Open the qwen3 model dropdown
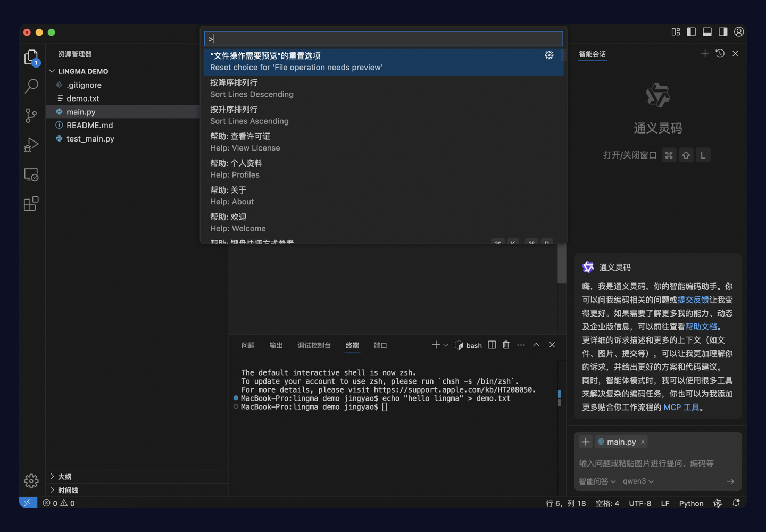This screenshot has width=766, height=532. click(638, 481)
